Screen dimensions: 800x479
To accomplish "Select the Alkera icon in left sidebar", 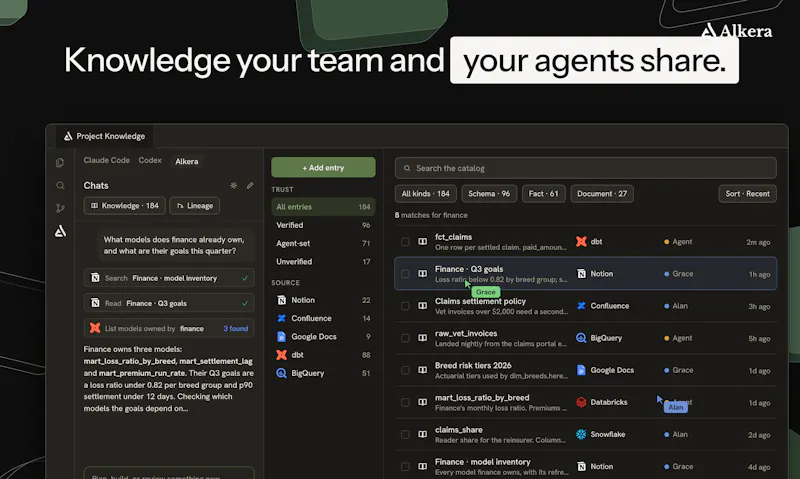I will pyautogui.click(x=60, y=231).
